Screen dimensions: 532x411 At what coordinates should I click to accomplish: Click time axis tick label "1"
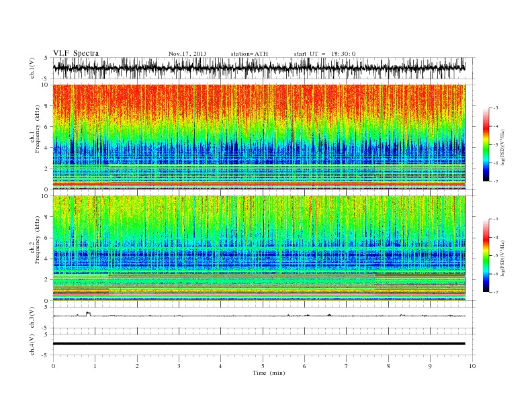click(x=95, y=366)
